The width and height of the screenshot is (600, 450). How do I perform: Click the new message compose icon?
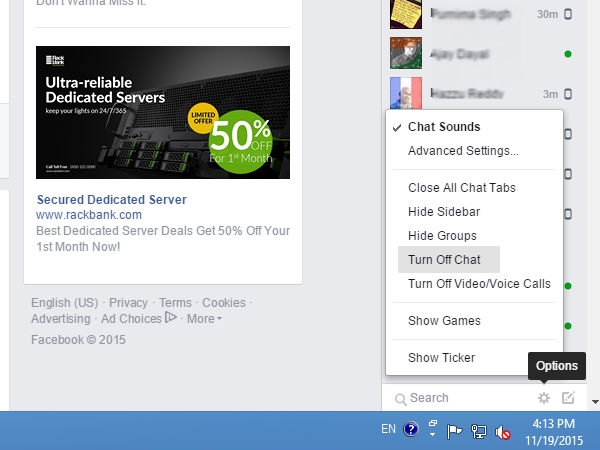(568, 398)
